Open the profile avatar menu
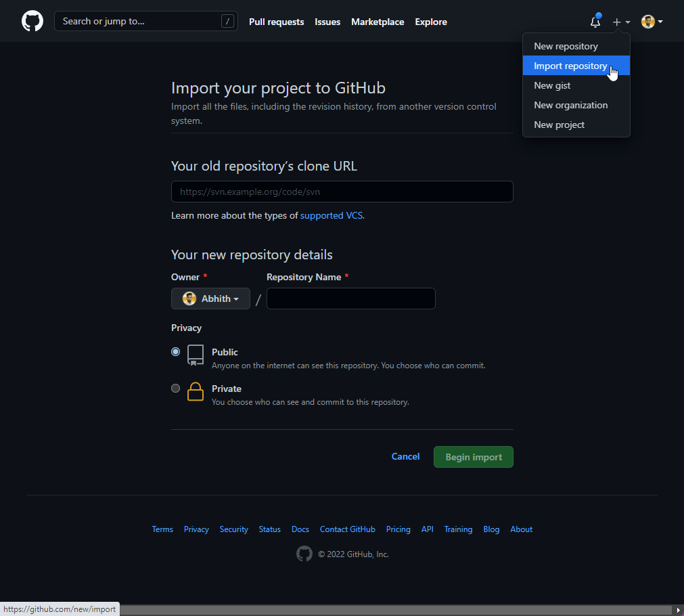 click(647, 21)
